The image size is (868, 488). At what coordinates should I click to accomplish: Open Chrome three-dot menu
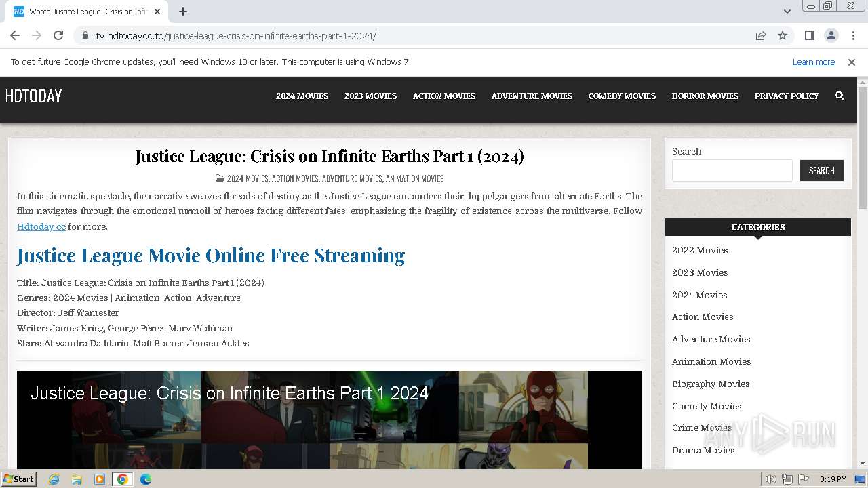click(x=853, y=35)
